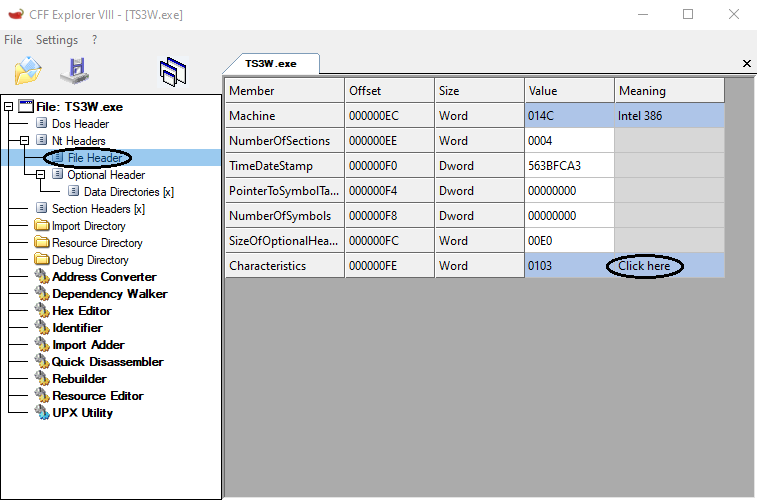Collapse the Optional Header tree node
This screenshot has width=757, height=500.
tap(40, 174)
